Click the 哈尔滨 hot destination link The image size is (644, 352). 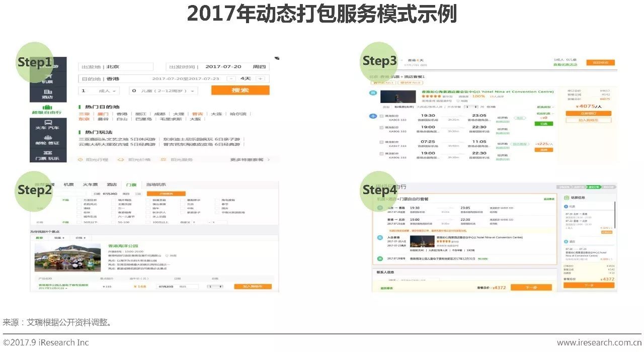click(238, 114)
